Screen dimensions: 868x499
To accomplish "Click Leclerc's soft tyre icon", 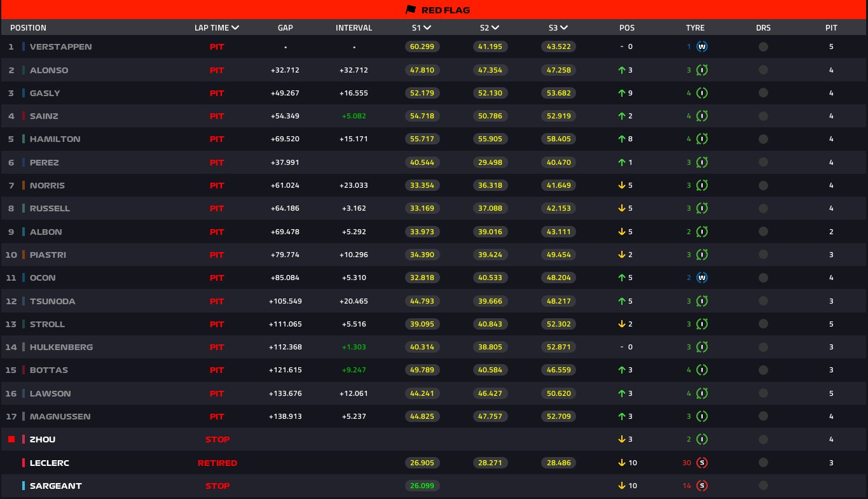I will (702, 463).
